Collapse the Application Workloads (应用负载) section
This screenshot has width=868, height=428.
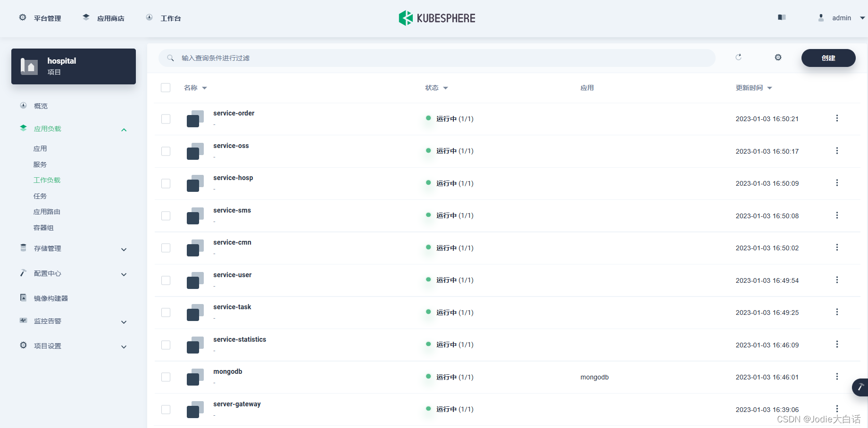[124, 130]
